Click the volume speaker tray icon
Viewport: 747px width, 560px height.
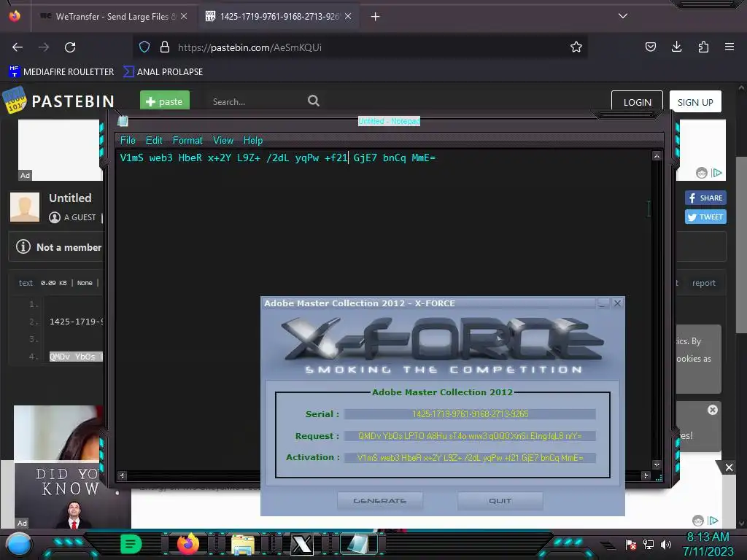tap(666, 544)
